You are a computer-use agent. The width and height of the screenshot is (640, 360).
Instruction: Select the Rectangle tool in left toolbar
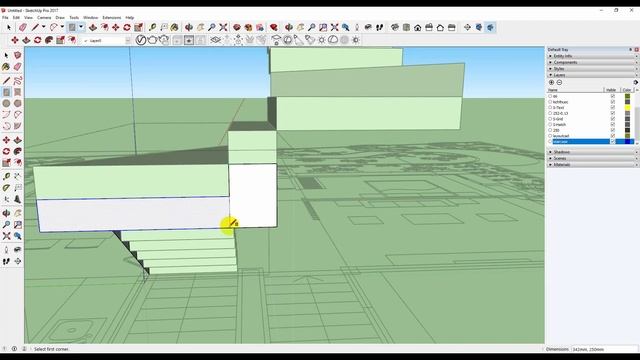pyautogui.click(x=6, y=92)
